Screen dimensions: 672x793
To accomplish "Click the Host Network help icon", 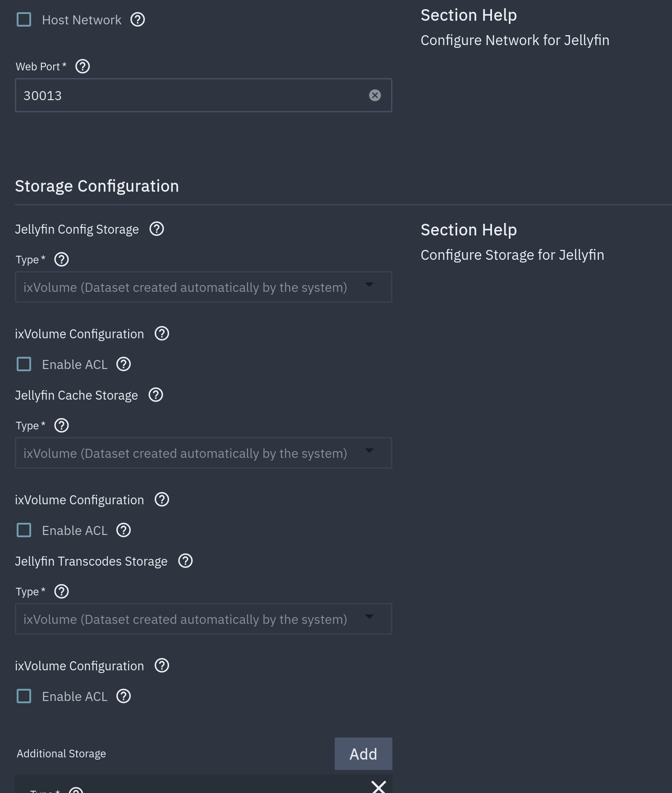I will pos(138,19).
